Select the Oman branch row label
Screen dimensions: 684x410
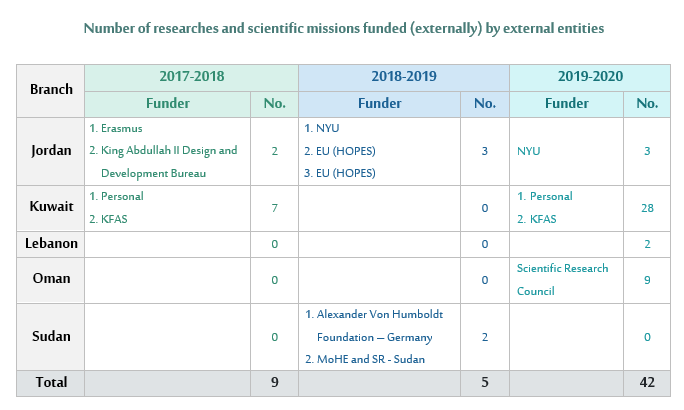tap(51, 280)
